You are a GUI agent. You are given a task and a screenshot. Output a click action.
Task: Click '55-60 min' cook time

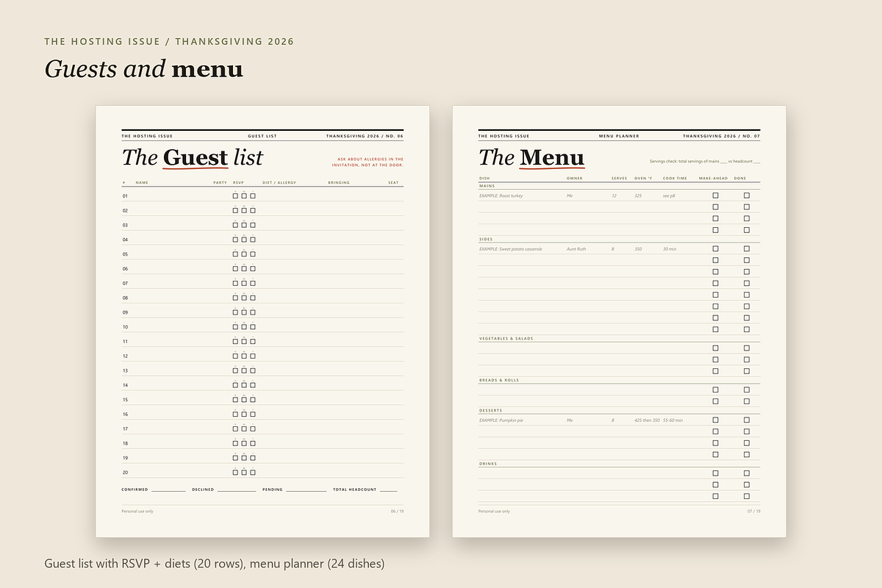tap(673, 420)
